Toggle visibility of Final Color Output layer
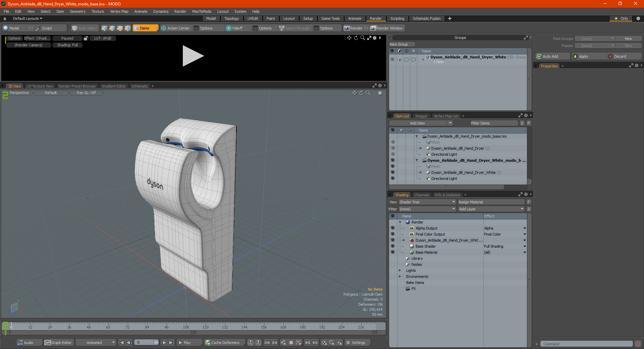 tap(392, 234)
